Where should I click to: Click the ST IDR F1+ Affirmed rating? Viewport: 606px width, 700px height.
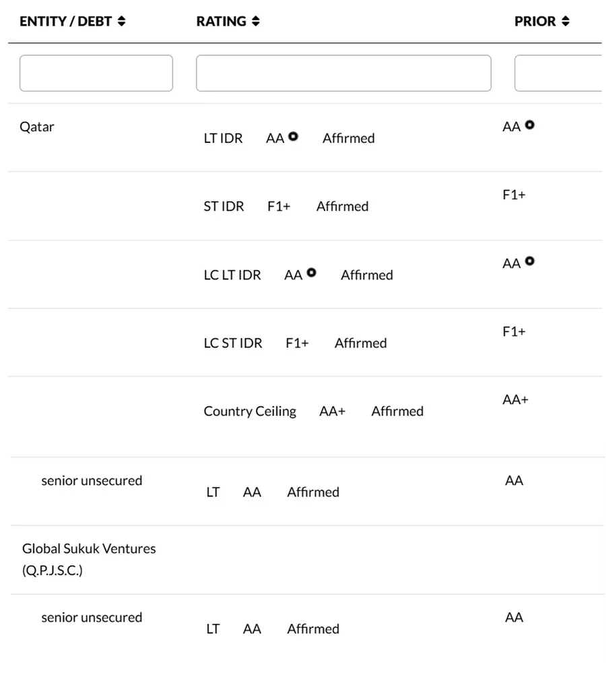tap(286, 206)
